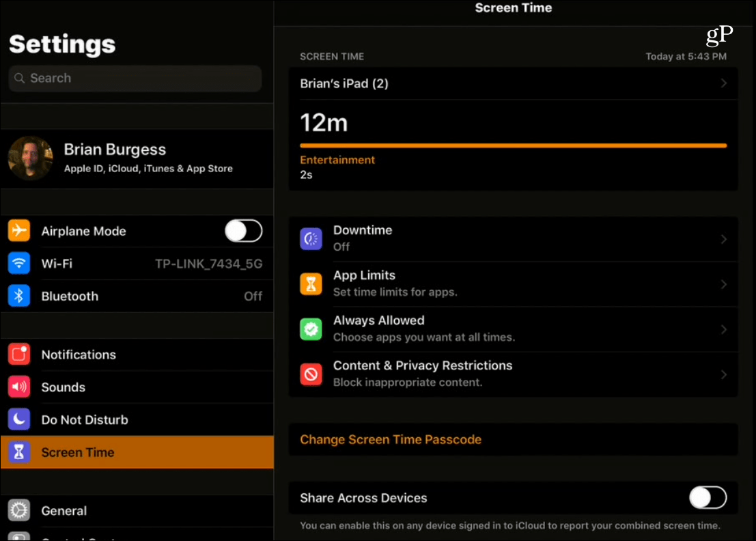Open Always Allowed settings label
Viewport: 756px width, 541px height.
click(379, 320)
